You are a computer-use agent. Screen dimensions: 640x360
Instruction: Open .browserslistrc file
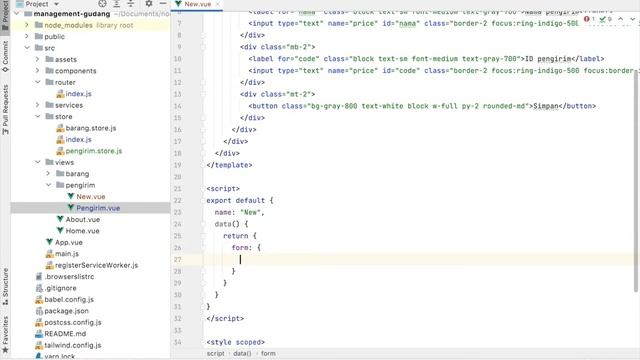click(69, 276)
